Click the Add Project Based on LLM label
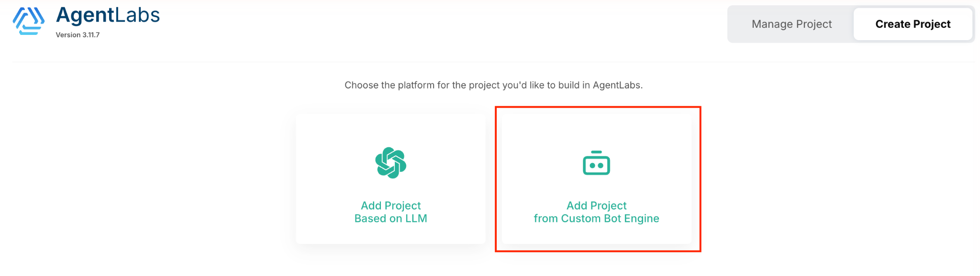Viewport: 980px width, 276px height. [391, 212]
